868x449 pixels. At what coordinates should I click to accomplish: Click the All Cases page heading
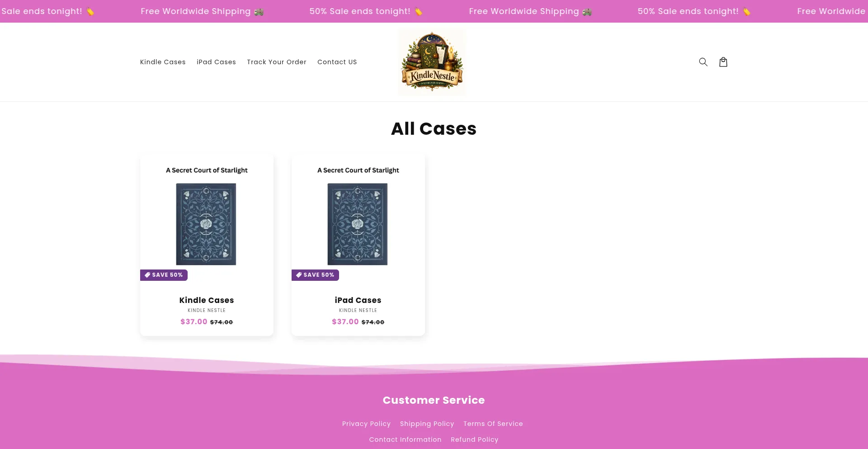(434, 129)
